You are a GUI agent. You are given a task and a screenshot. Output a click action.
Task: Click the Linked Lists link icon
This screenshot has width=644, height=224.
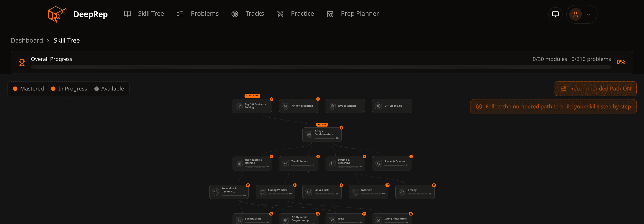click(309, 192)
